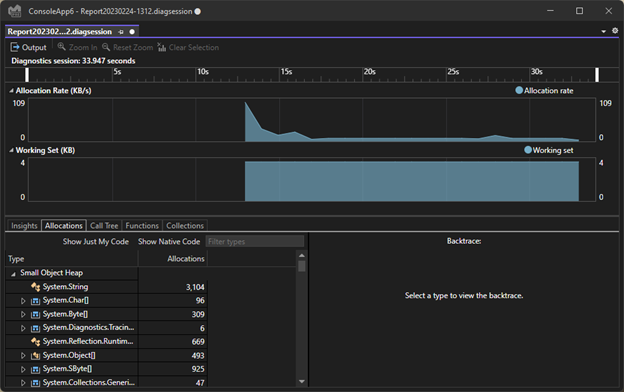Image resolution: width=624 pixels, height=392 pixels.
Task: Click the Clear Selection chart icon
Action: coord(161,47)
